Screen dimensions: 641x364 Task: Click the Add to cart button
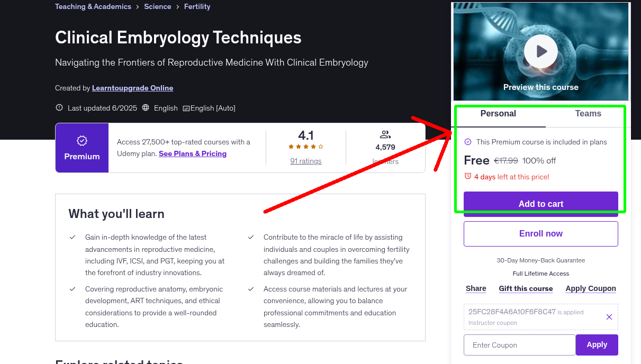point(540,203)
